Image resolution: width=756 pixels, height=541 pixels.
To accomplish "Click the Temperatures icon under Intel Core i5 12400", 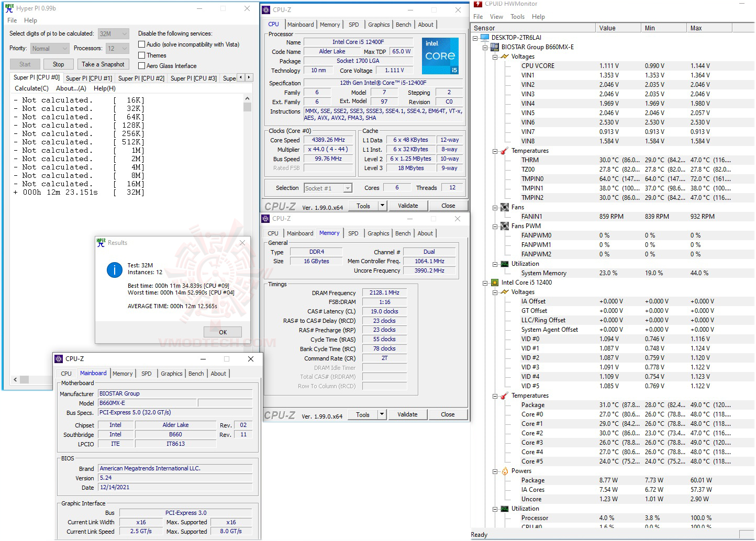I will click(504, 395).
